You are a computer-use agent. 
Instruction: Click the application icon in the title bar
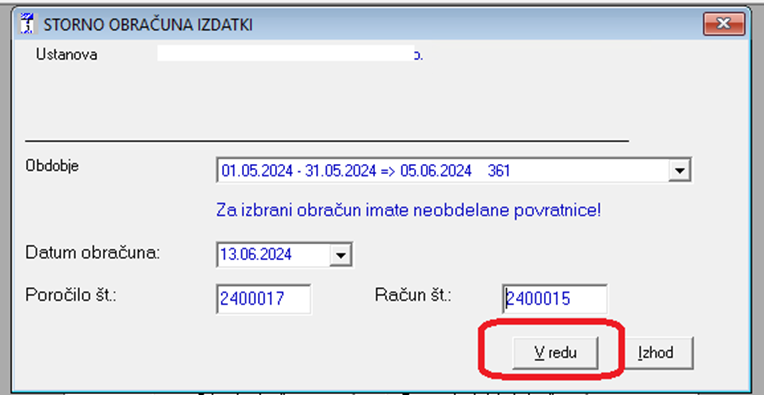coord(26,24)
